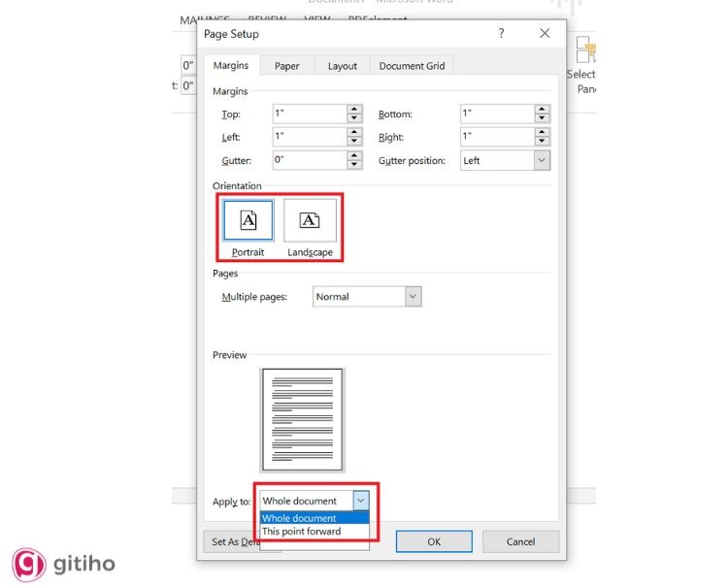Viewport: 728px width, 586px height.
Task: Click into the Top margin field
Action: [x=310, y=114]
